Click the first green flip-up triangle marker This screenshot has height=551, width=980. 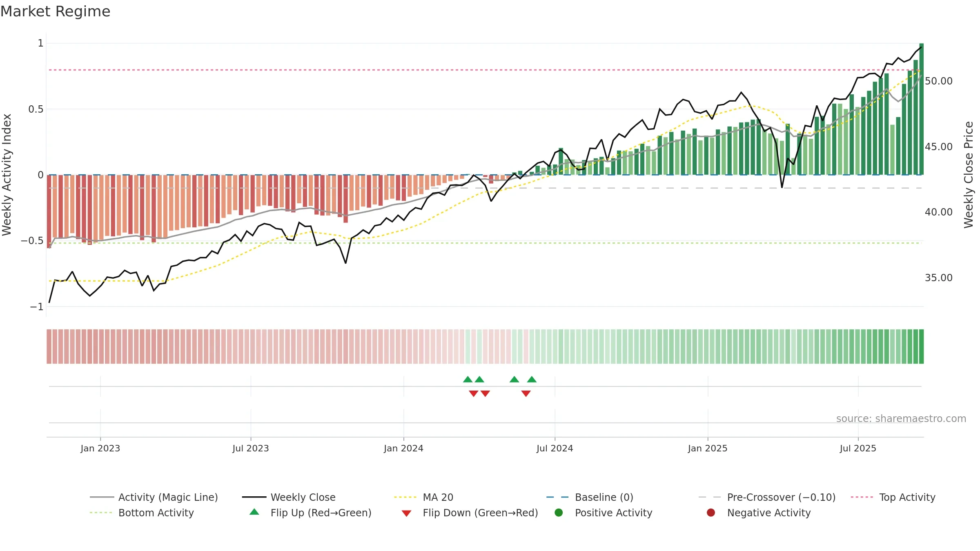point(468,380)
